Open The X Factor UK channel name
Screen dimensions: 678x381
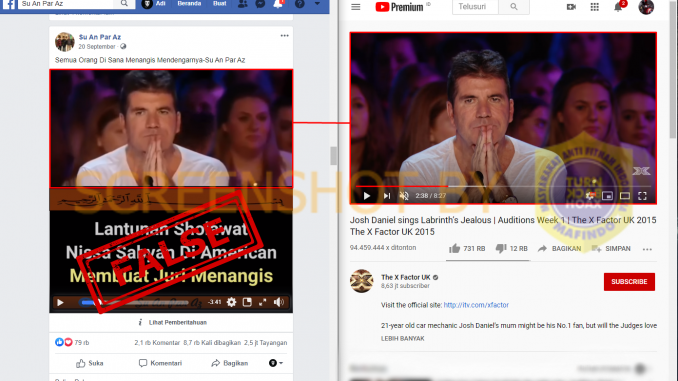(406, 277)
